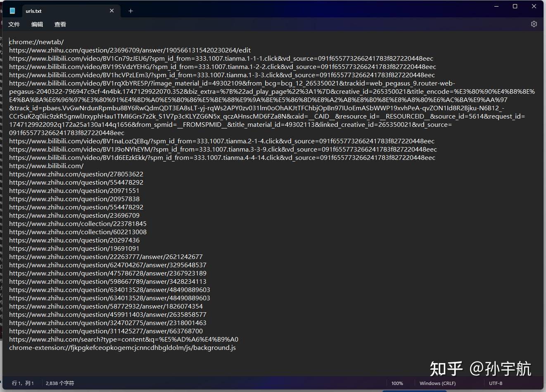This screenshot has height=392, width=546.
Task: Add a new tab with plus button
Action: (x=131, y=11)
